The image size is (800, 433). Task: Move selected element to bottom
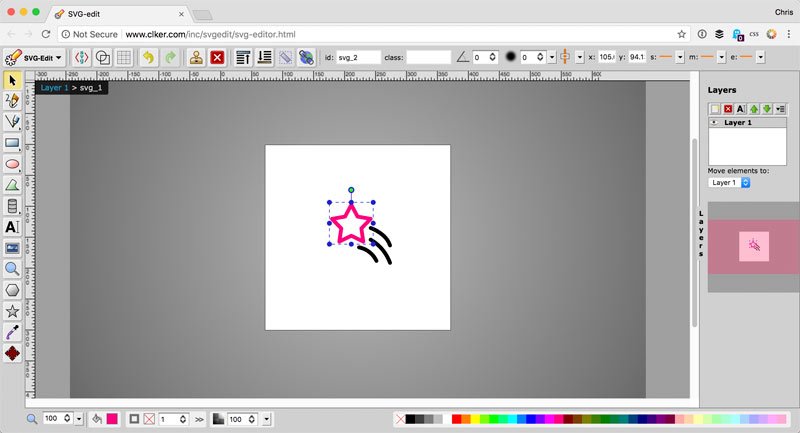tap(264, 58)
